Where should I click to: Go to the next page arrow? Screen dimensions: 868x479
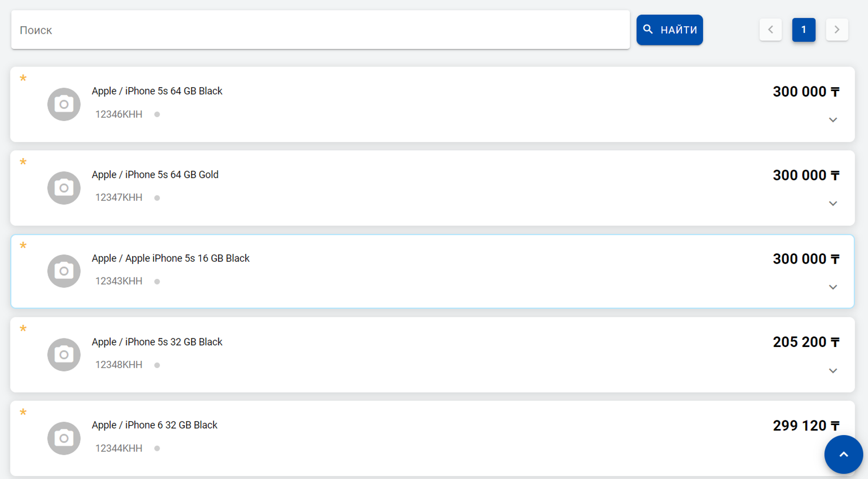[837, 30]
